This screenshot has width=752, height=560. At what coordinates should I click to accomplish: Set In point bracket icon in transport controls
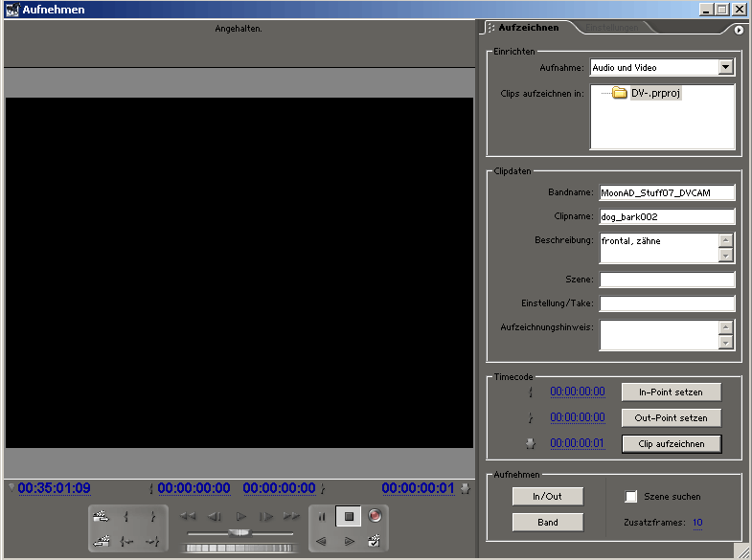point(126,516)
